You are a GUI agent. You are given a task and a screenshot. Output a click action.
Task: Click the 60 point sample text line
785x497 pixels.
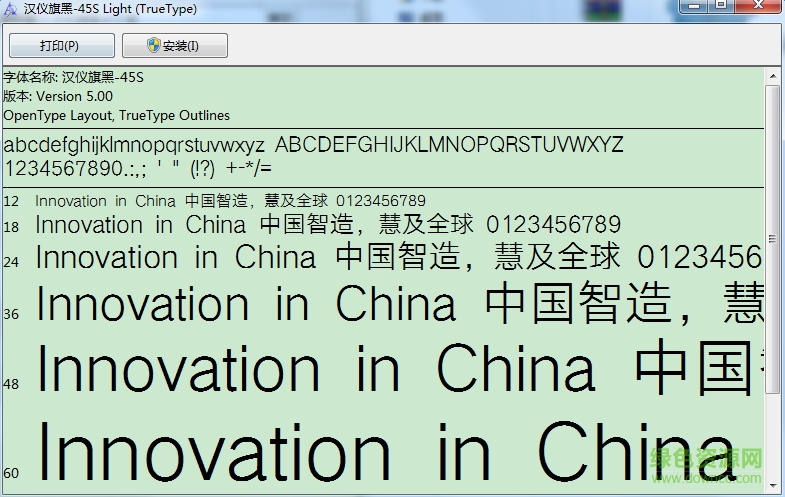coord(387,452)
